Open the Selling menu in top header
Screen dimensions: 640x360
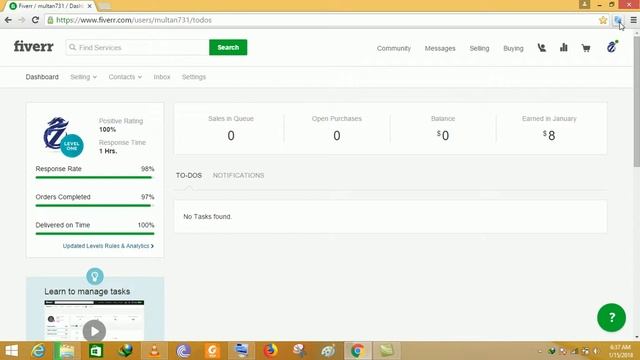[x=479, y=48]
